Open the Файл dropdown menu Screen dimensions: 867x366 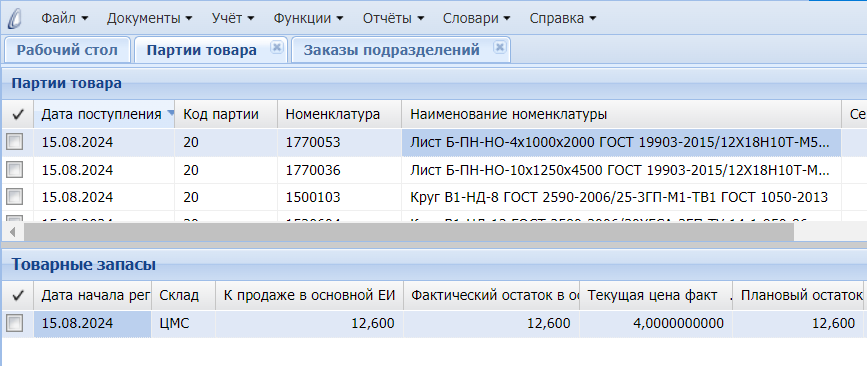tap(65, 18)
